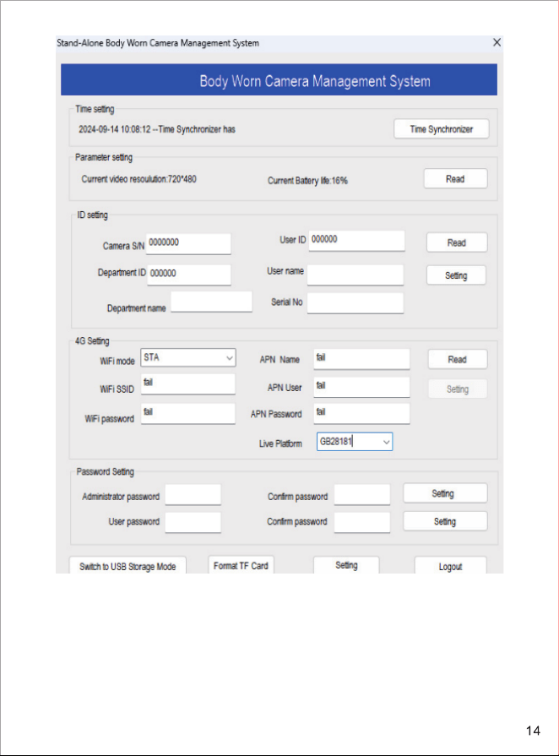Expand the Live Platform combo box arrow

point(386,442)
